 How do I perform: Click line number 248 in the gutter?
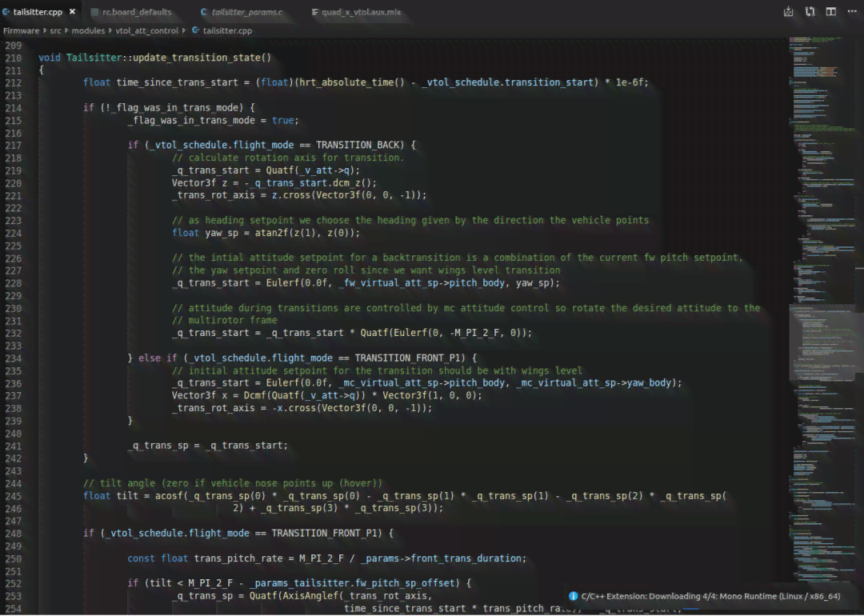(14, 534)
